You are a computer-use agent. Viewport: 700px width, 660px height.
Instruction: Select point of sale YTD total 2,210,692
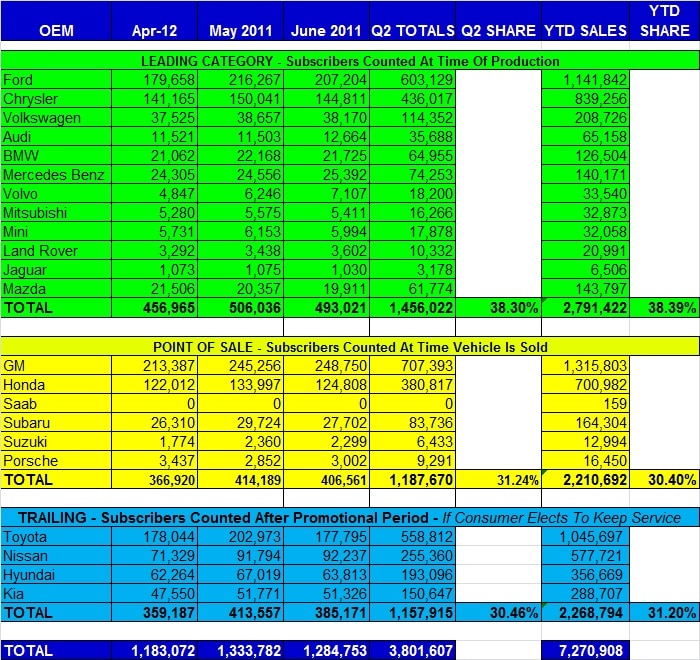pyautogui.click(x=595, y=480)
